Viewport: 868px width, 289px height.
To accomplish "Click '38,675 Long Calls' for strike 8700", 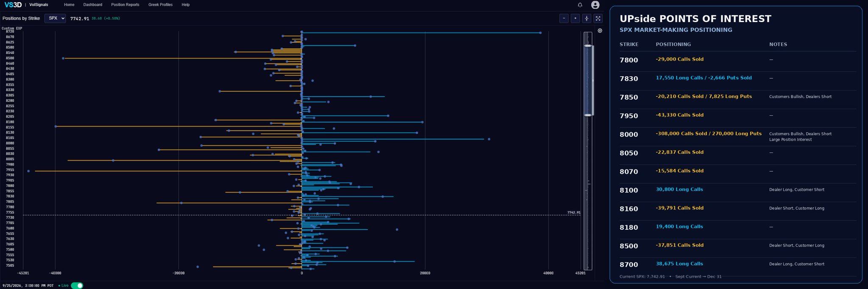I will pyautogui.click(x=679, y=264).
